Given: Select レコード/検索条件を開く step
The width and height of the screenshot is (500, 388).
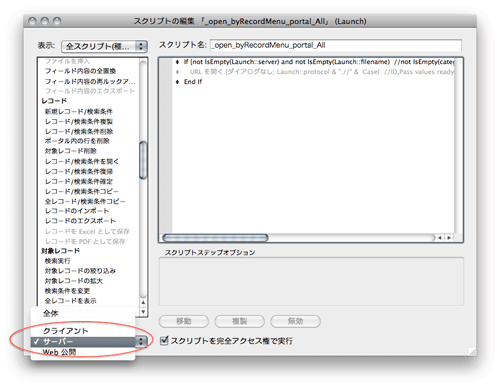Looking at the screenshot, I should (82, 161).
